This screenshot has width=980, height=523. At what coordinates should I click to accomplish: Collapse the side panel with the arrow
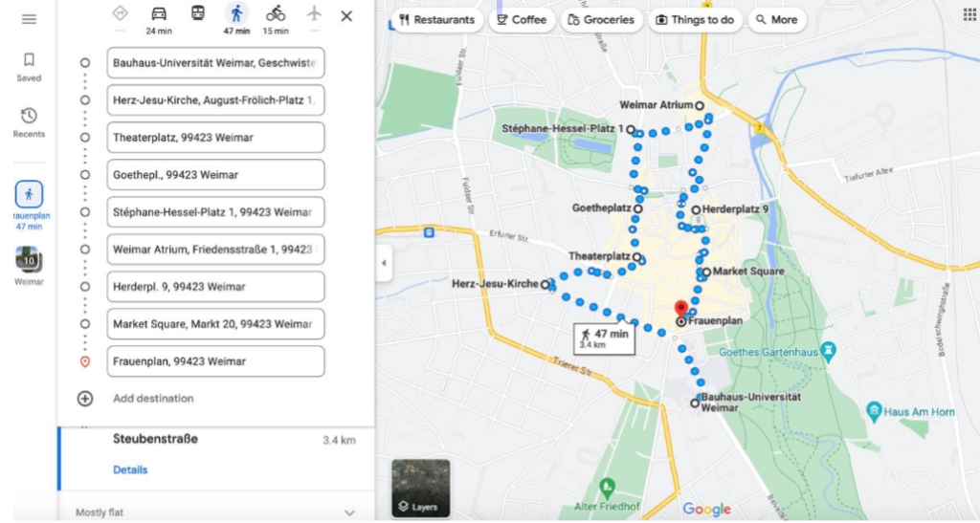tap(384, 263)
